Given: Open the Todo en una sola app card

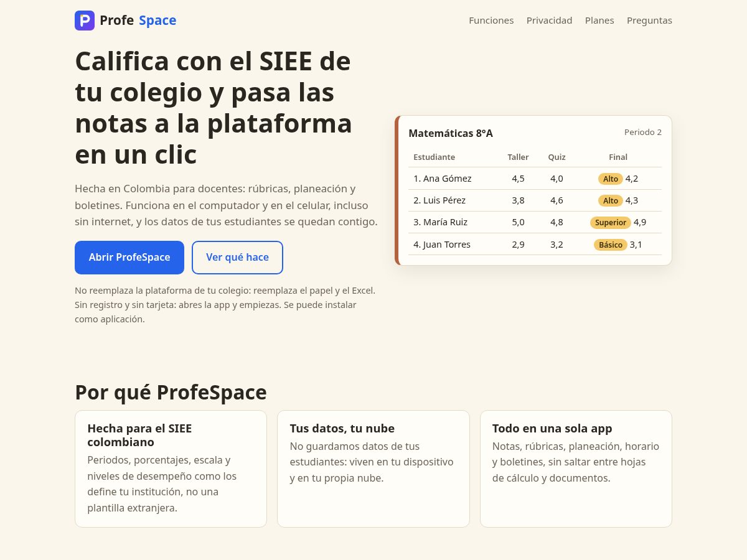Looking at the screenshot, I should (x=576, y=469).
